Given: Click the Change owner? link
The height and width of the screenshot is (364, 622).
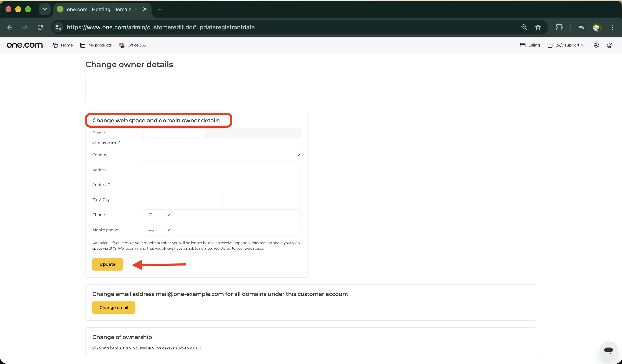Looking at the screenshot, I should [106, 142].
